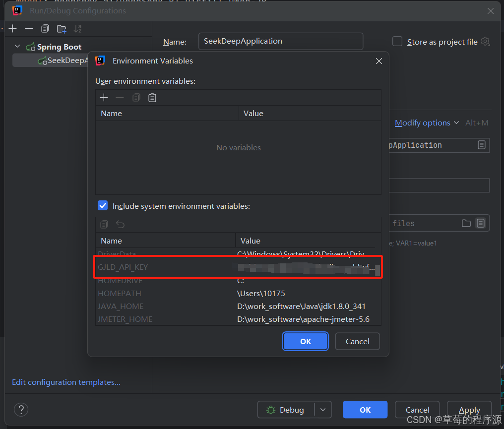The height and width of the screenshot is (429, 504).
Task: Confirm environment variables with OK
Action: [305, 341]
